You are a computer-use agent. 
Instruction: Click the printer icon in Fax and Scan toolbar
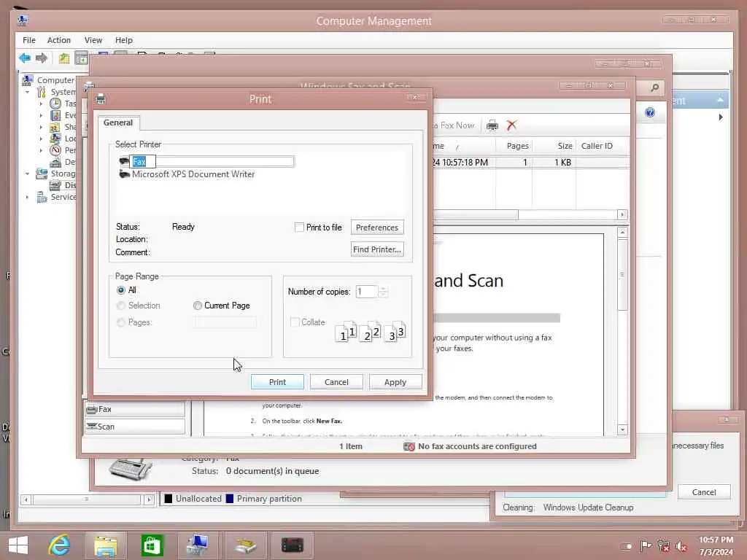coord(492,125)
